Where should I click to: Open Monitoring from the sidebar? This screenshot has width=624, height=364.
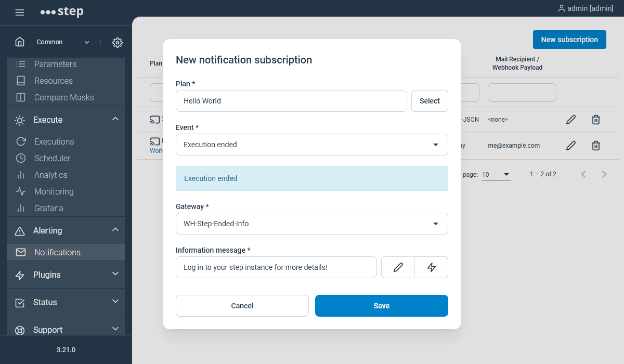point(54,191)
